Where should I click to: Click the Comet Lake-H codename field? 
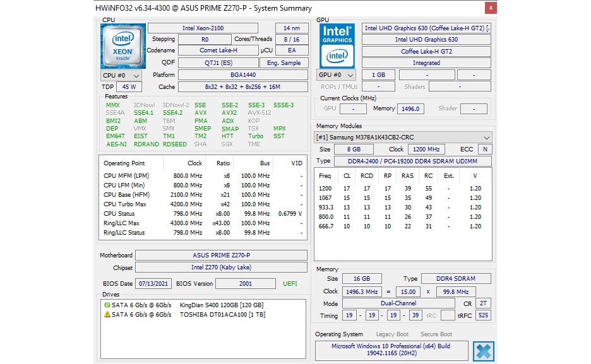point(218,50)
